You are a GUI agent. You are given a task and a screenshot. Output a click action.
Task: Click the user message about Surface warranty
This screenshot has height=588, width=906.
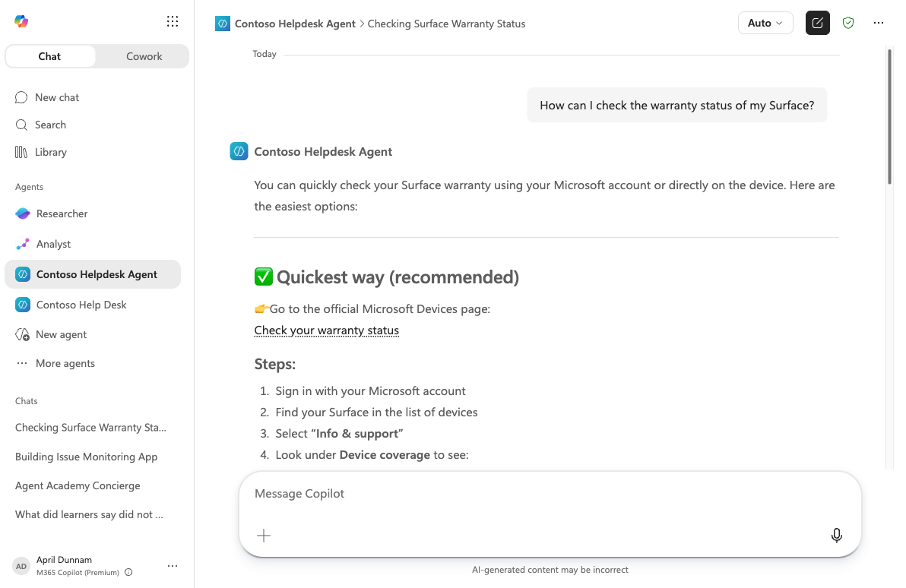point(676,105)
